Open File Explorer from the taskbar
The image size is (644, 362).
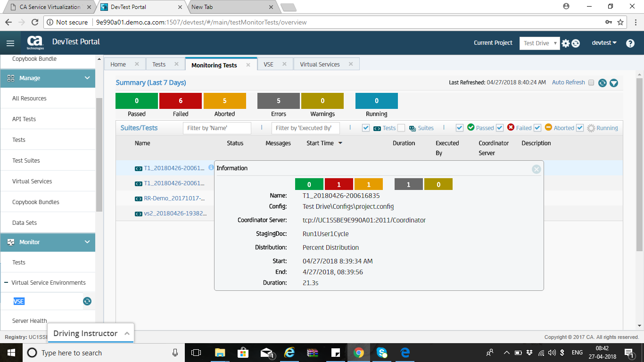(220, 353)
